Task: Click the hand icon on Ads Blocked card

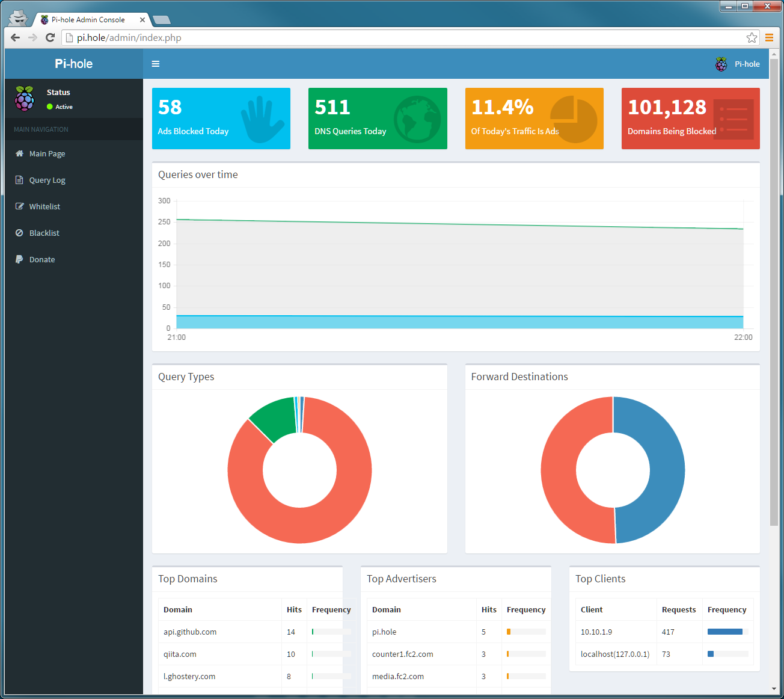Action: click(x=262, y=119)
